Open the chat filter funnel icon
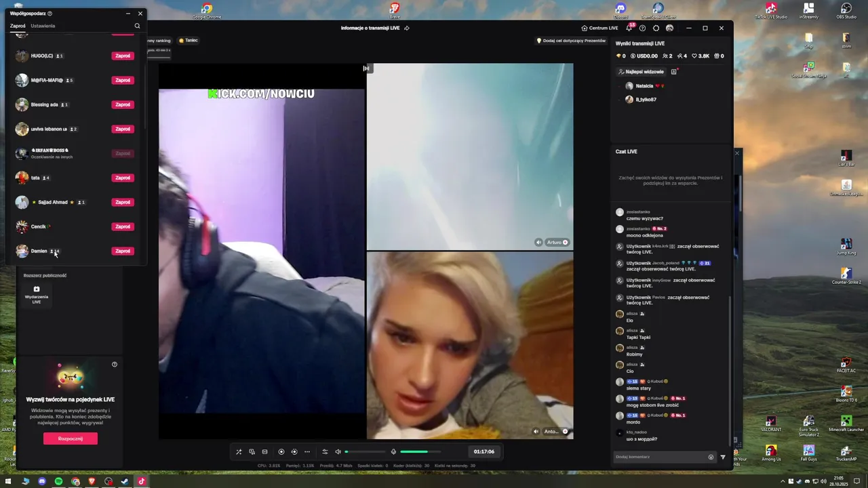This screenshot has height=488, width=868. (723, 457)
